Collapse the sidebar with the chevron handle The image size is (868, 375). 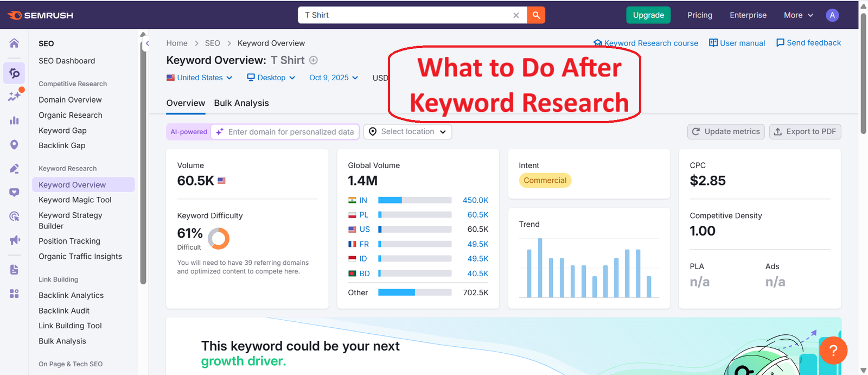tap(146, 44)
